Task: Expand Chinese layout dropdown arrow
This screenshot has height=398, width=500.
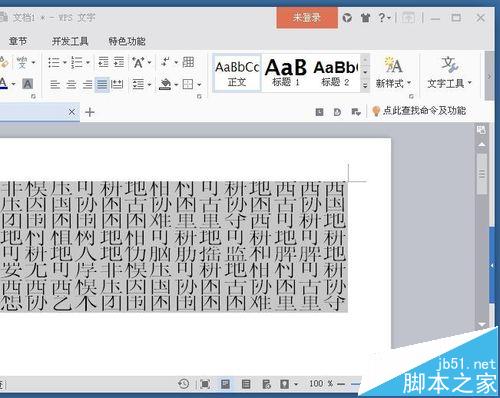Action: tap(149, 62)
